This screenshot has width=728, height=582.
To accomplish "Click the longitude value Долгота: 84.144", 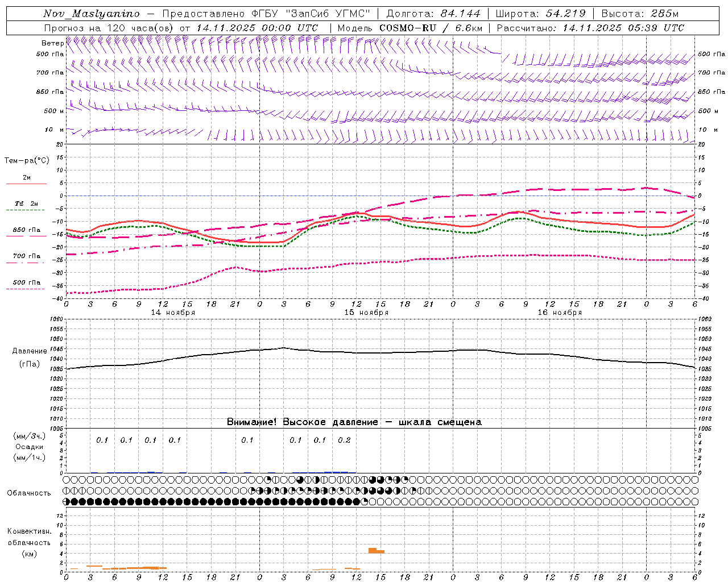I will (433, 14).
